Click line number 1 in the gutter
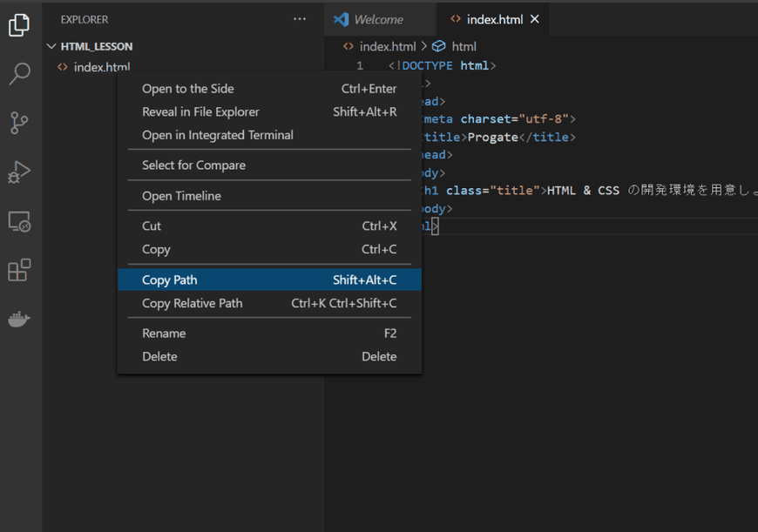The image size is (758, 532). coord(360,65)
